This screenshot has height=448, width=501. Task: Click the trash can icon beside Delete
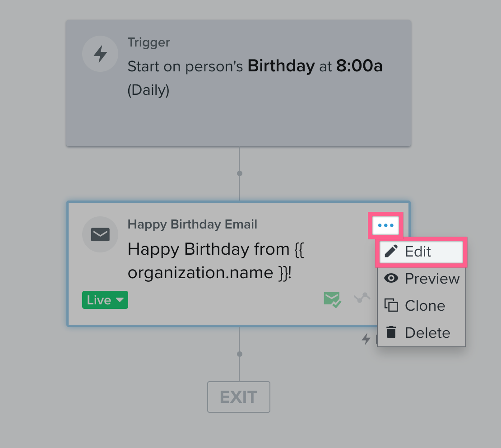[x=391, y=333]
